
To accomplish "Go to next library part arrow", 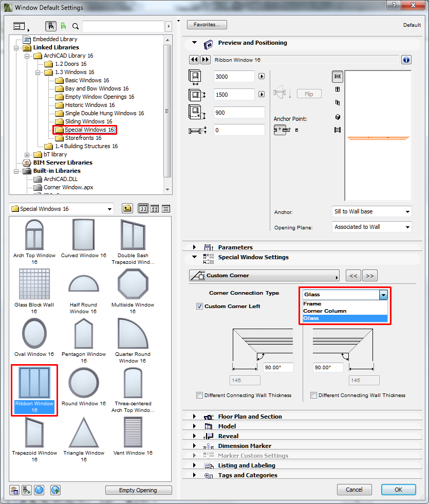I will pyautogui.click(x=206, y=60).
